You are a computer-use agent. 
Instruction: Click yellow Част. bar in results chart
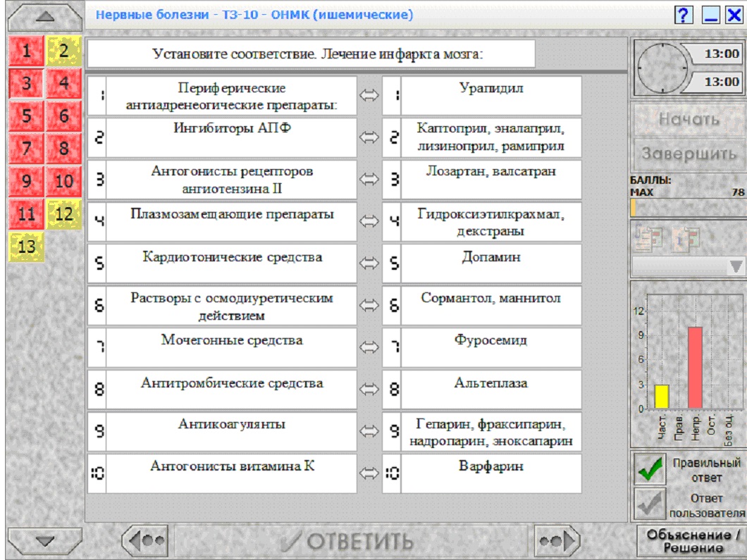click(x=662, y=397)
